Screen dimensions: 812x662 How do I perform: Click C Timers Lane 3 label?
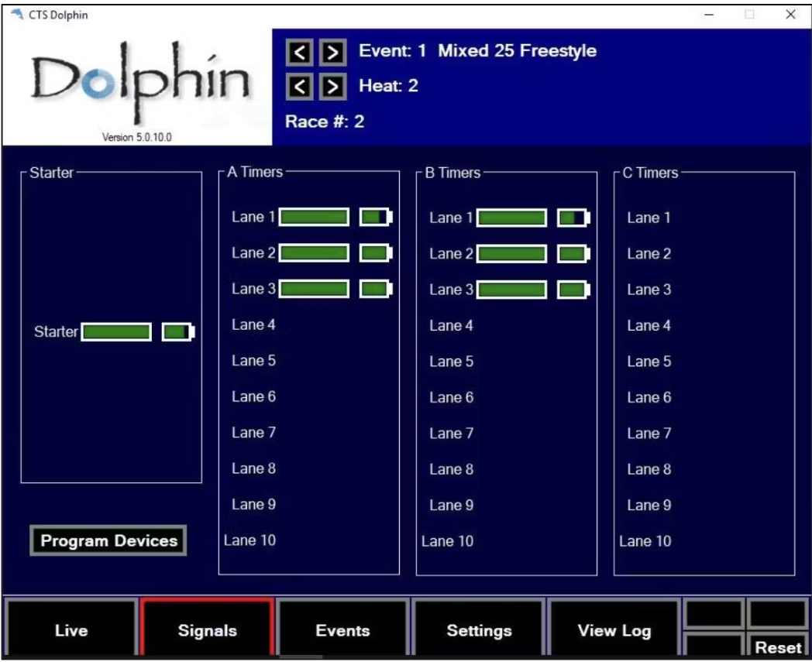649,290
